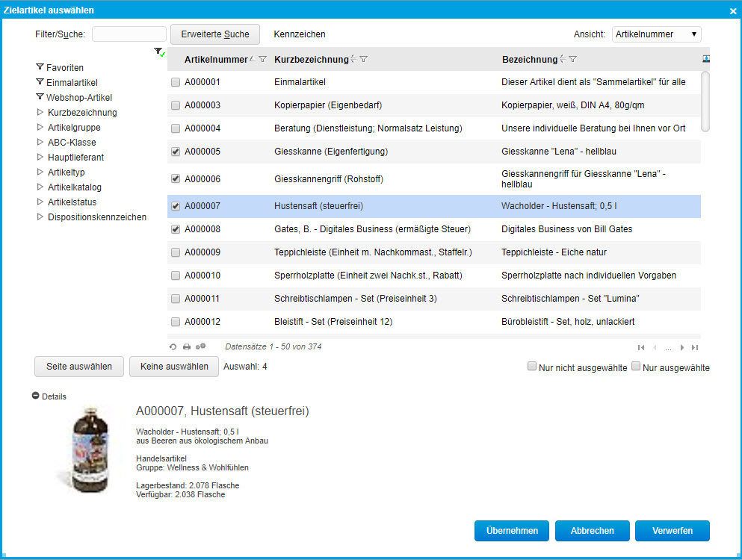
Task: Jump to the last page of records
Action: tap(695, 347)
